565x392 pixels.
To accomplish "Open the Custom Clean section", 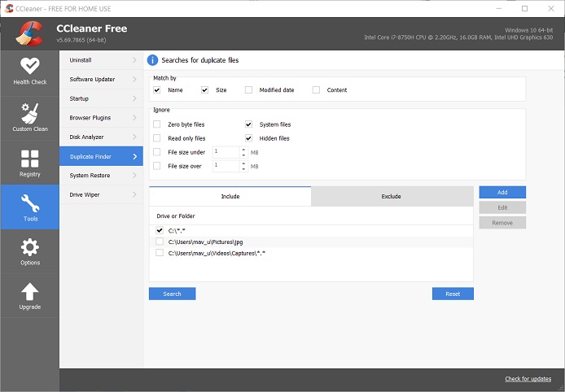I will (x=30, y=118).
